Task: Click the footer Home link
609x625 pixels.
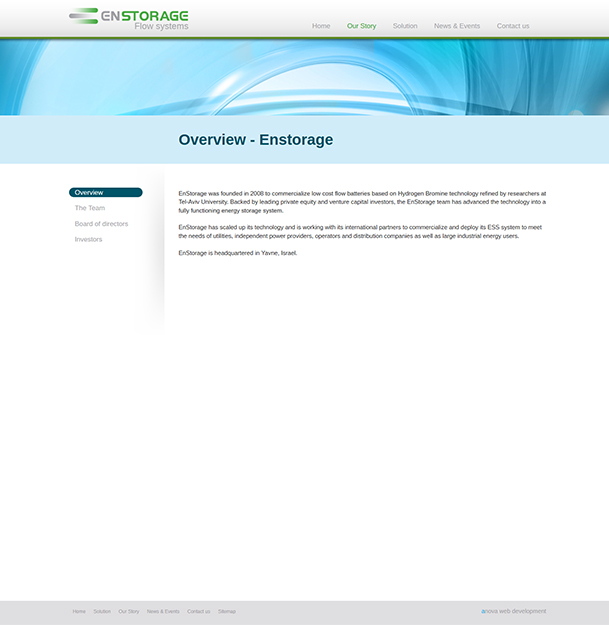Action: [79, 611]
